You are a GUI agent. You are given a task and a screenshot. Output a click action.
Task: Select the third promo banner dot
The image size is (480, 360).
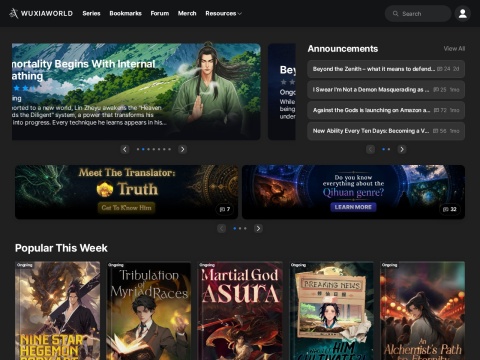click(245, 228)
